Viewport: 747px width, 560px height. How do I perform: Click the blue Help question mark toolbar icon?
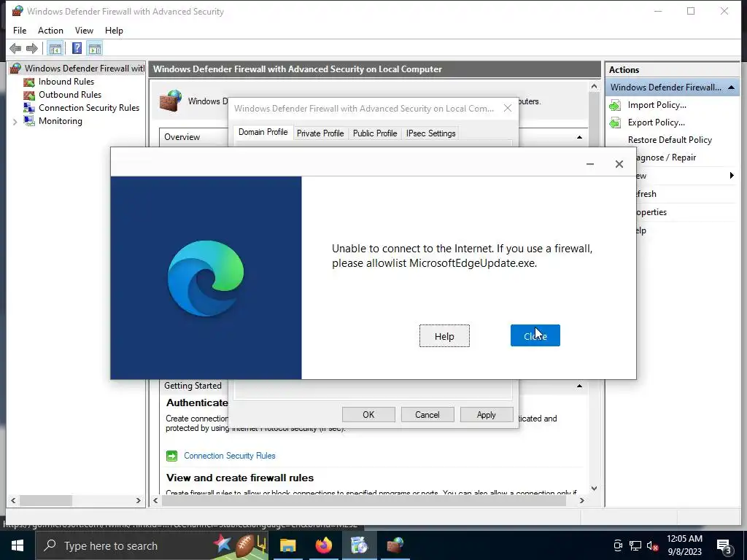tap(77, 48)
